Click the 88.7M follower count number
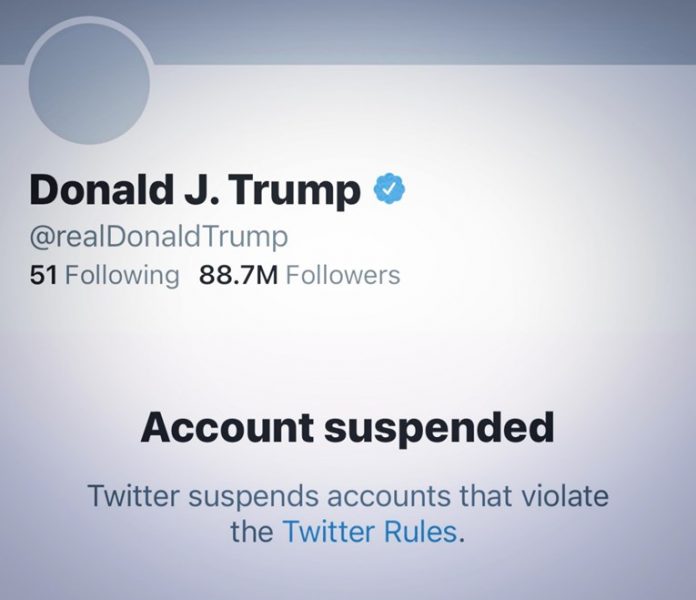This screenshot has height=600, width=696. coord(239,274)
